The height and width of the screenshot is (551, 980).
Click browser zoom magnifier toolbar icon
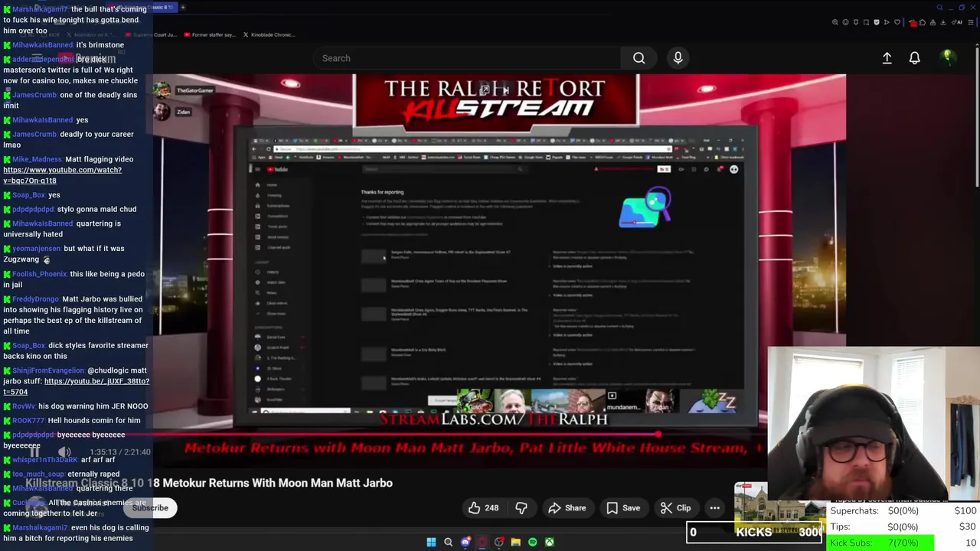point(835,22)
